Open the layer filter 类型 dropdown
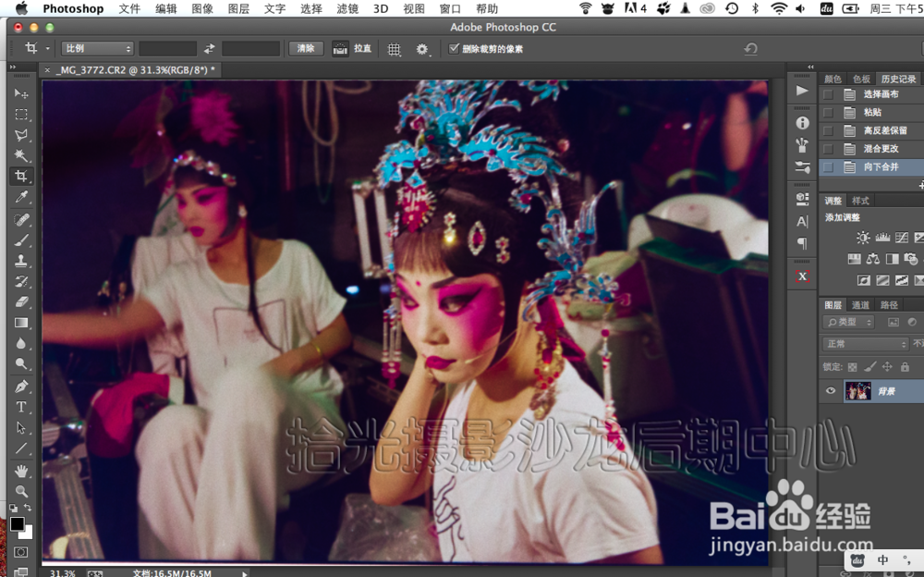This screenshot has height=577, width=924. 848,322
